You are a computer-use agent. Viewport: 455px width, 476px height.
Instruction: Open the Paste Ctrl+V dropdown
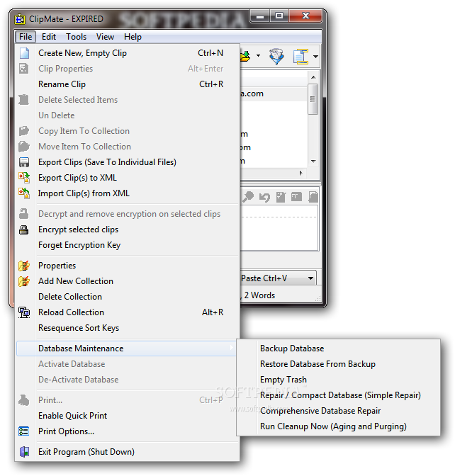click(310, 278)
